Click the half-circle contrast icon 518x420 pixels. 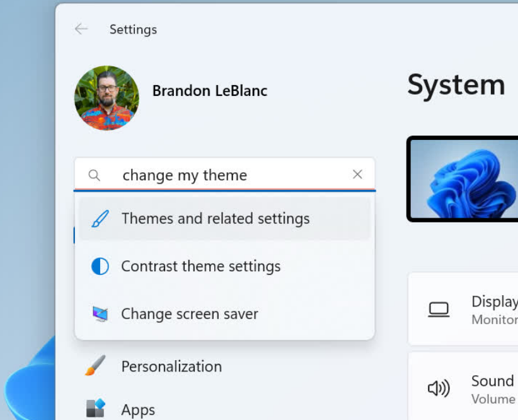click(x=100, y=266)
